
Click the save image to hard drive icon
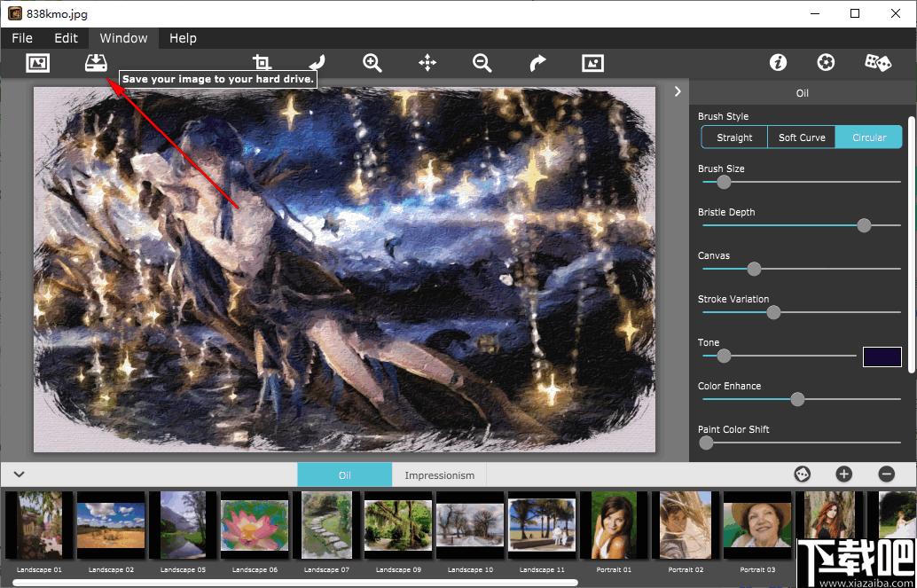[x=96, y=63]
